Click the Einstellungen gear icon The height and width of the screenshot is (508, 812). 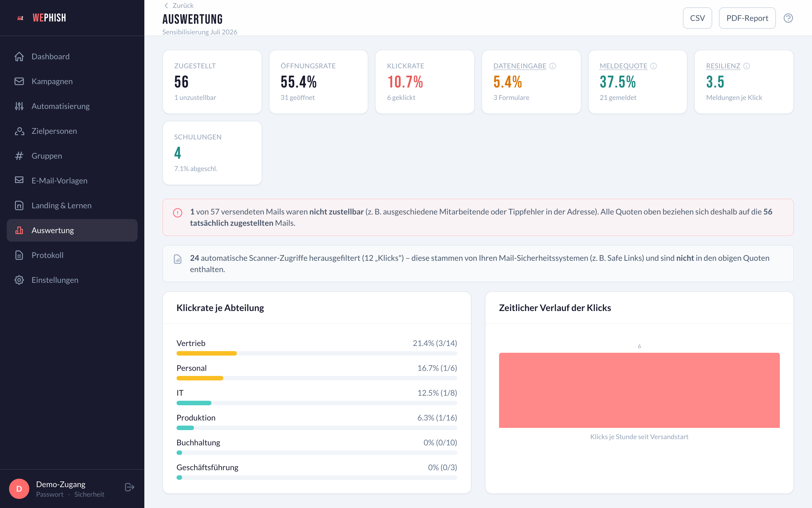pyautogui.click(x=19, y=280)
